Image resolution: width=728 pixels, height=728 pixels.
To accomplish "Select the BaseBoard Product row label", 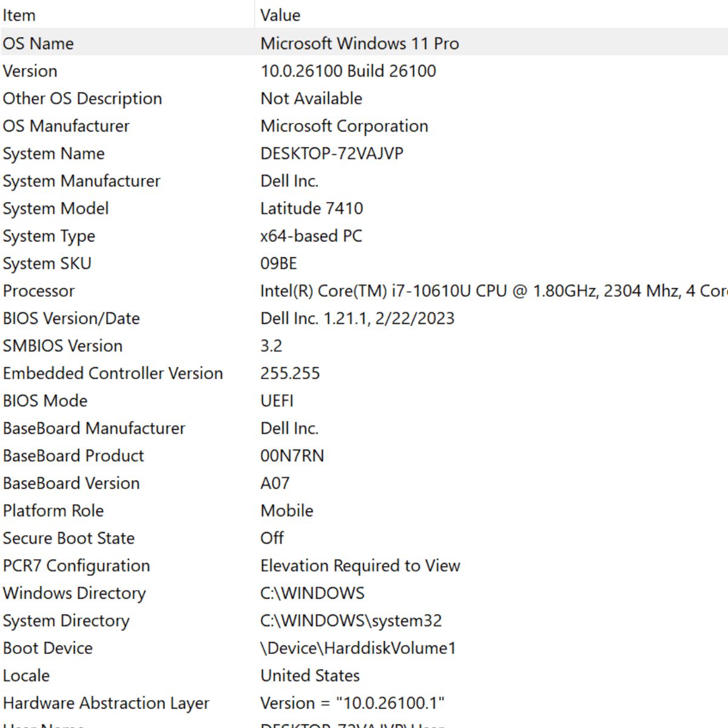I will pyautogui.click(x=73, y=456).
